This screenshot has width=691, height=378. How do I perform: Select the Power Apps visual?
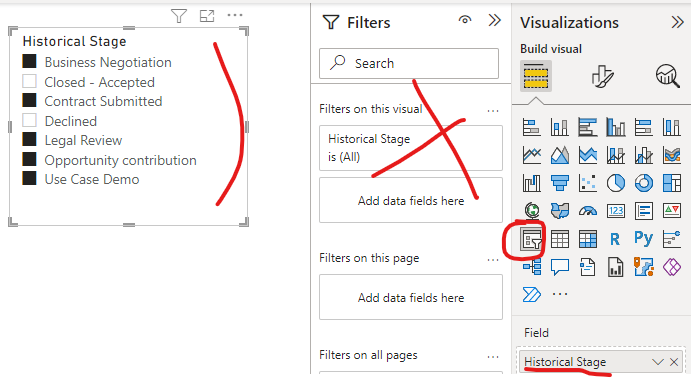point(672,267)
